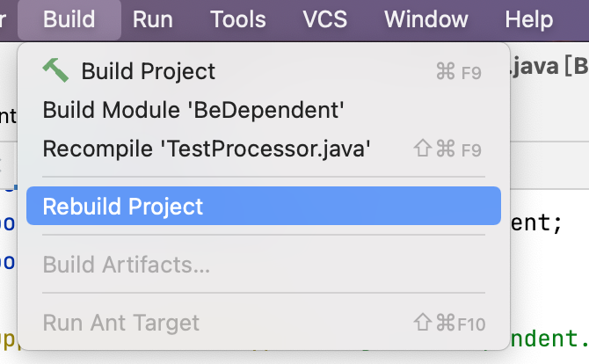Click the green hammer Build Project icon

pos(55,70)
